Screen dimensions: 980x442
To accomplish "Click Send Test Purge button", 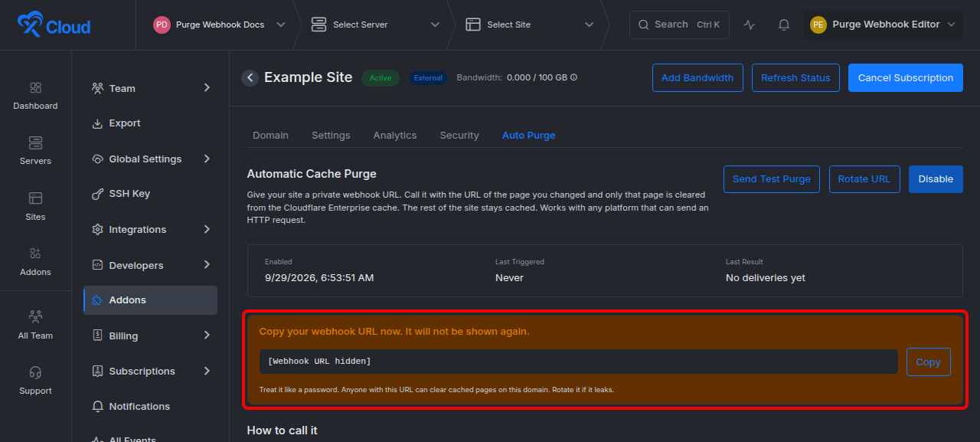I will [x=772, y=179].
